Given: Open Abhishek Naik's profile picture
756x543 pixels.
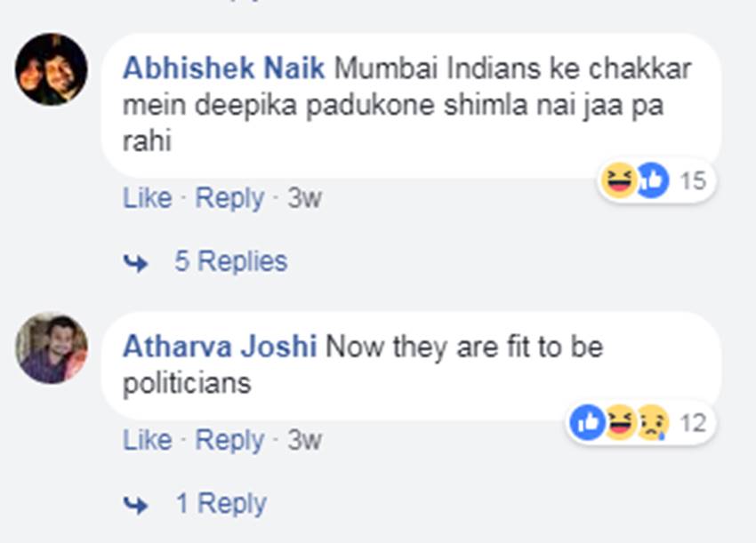Looking at the screenshot, I should (52, 69).
